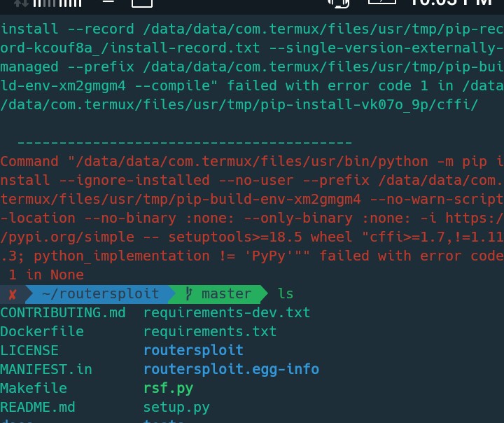Image resolution: width=504 pixels, height=423 pixels.
Task: Tap the typed ls command
Action: coord(286,294)
